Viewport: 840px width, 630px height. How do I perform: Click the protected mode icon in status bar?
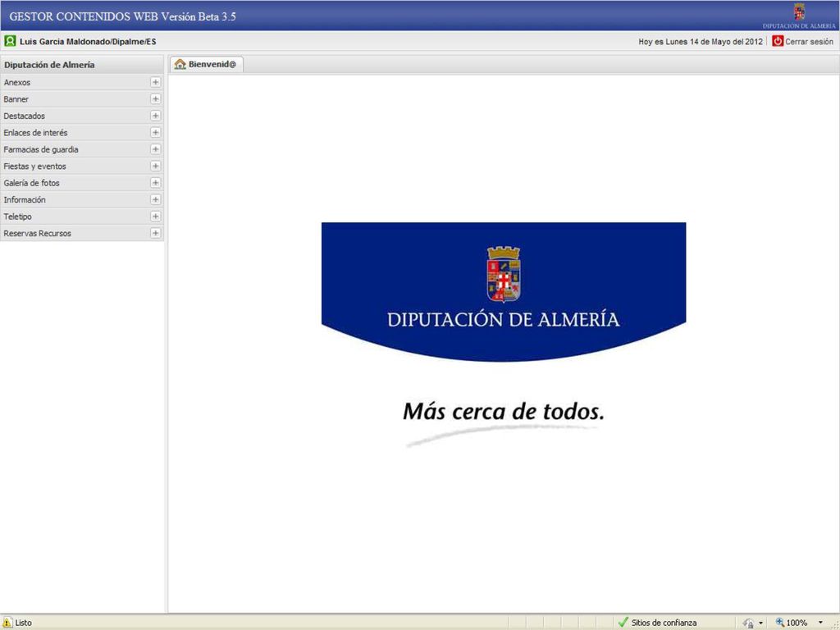[x=748, y=623]
